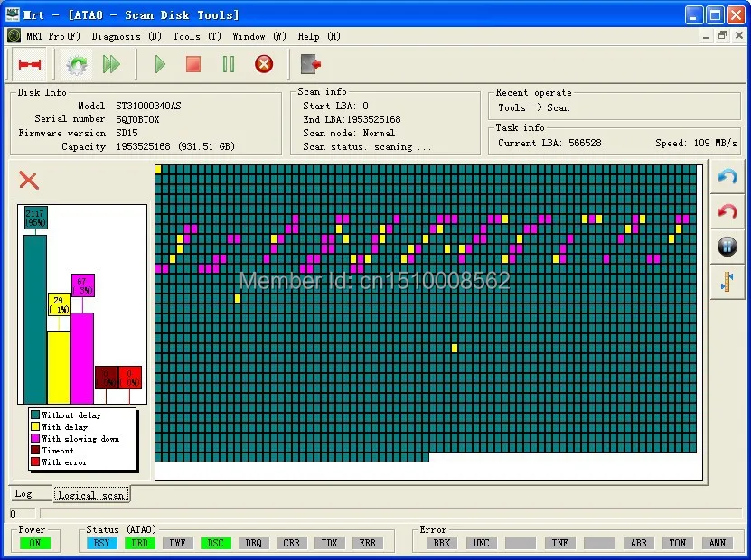Click the speed reading 109 MB/s
The width and height of the screenshot is (751, 560).
point(715,143)
